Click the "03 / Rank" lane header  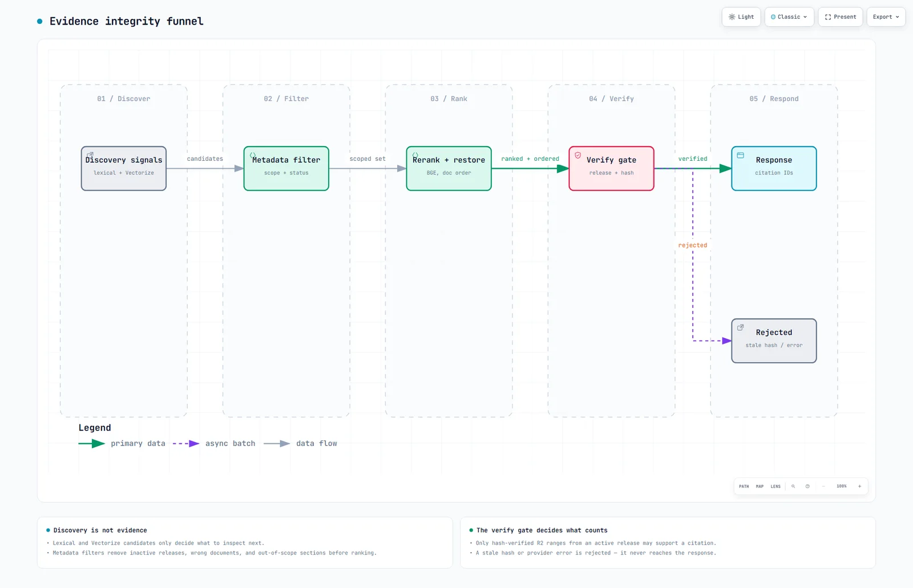click(x=449, y=99)
